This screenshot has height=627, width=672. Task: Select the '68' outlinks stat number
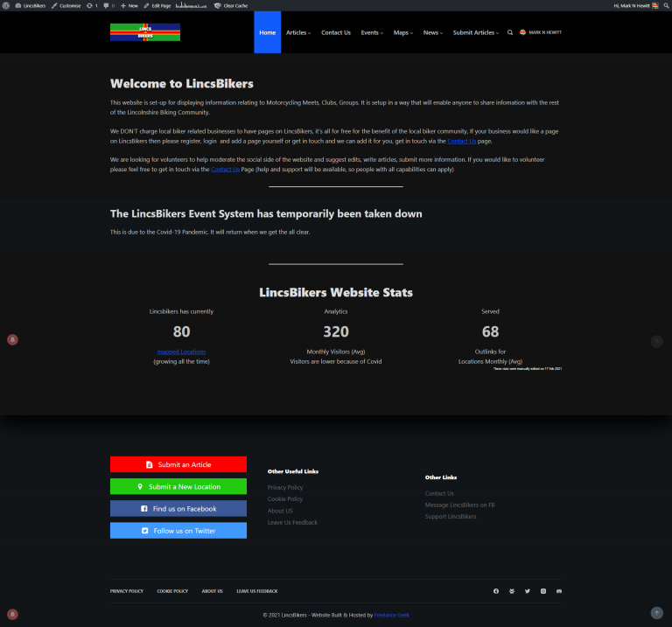click(x=490, y=331)
